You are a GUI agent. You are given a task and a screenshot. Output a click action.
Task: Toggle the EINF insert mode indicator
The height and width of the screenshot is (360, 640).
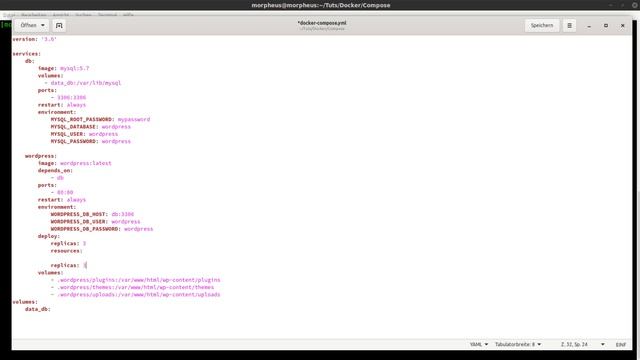click(621, 344)
